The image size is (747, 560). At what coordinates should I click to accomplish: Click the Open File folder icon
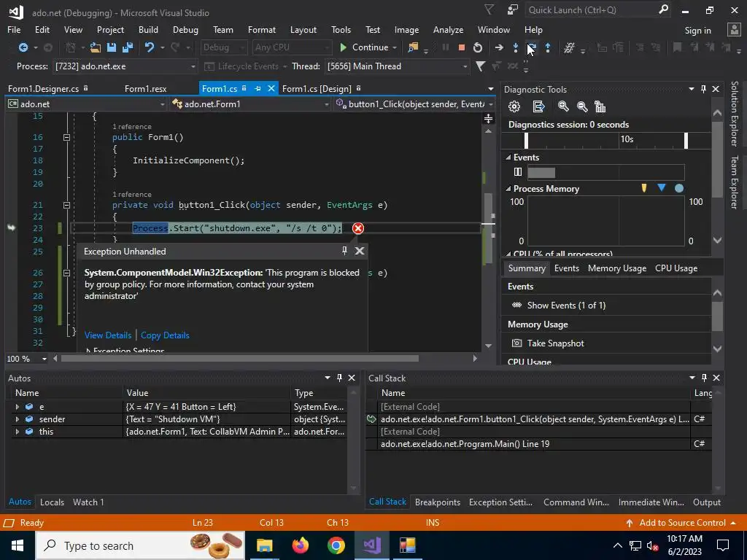96,47
